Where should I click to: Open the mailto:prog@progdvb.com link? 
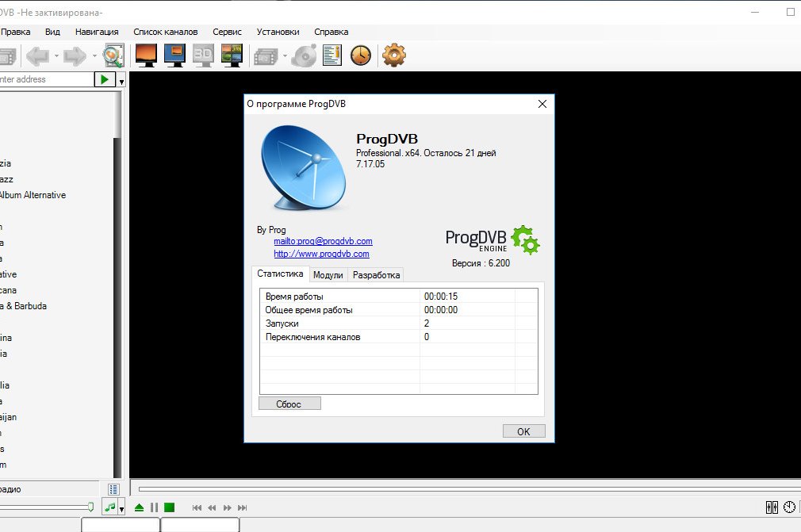pos(323,241)
